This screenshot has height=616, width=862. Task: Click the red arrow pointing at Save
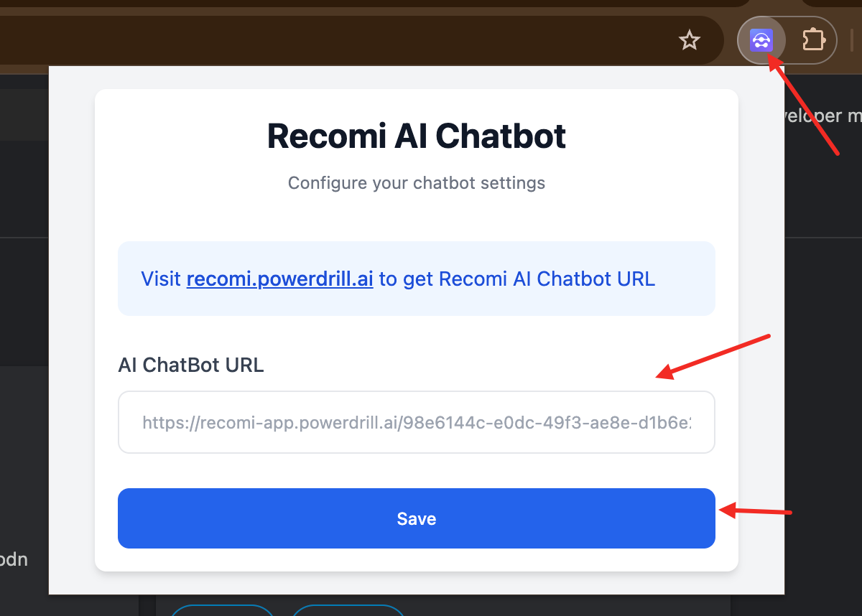coord(755,512)
